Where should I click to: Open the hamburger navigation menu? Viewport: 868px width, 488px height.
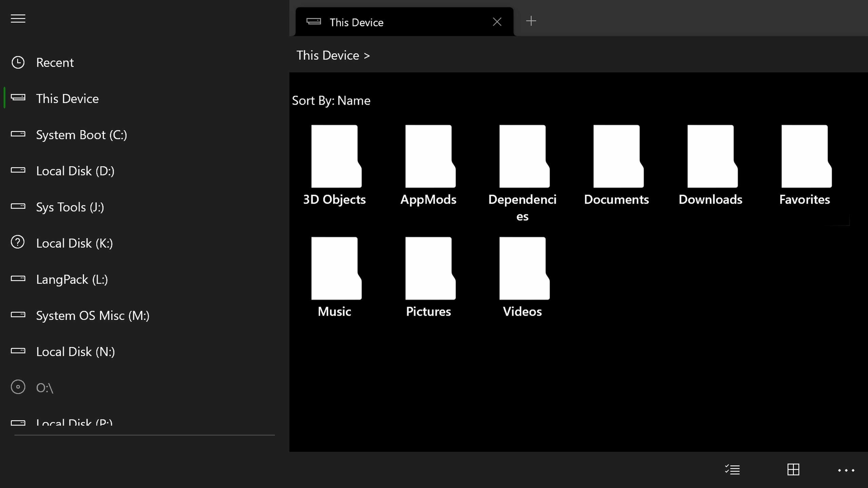tap(18, 19)
